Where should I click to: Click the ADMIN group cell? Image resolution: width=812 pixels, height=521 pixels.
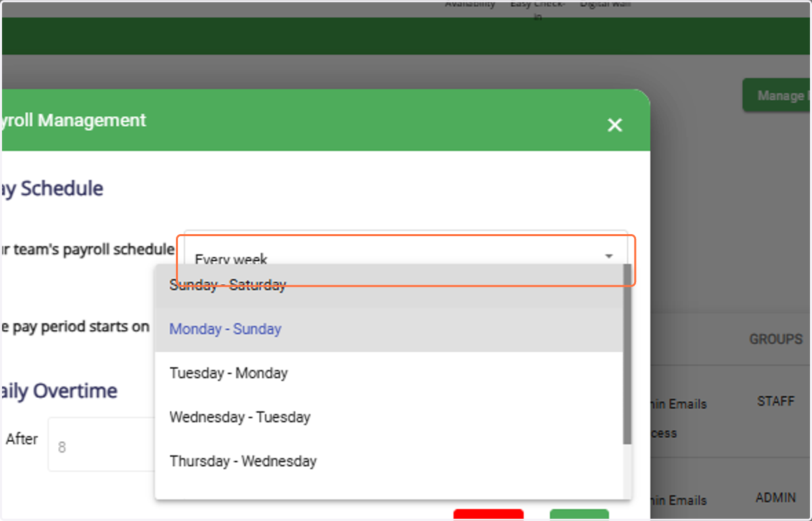(x=775, y=497)
